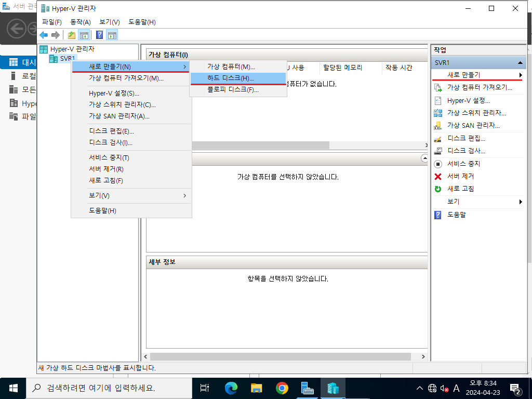Click the center pane bottom horizontal scrollbar
532x399 pixels.
[280, 356]
